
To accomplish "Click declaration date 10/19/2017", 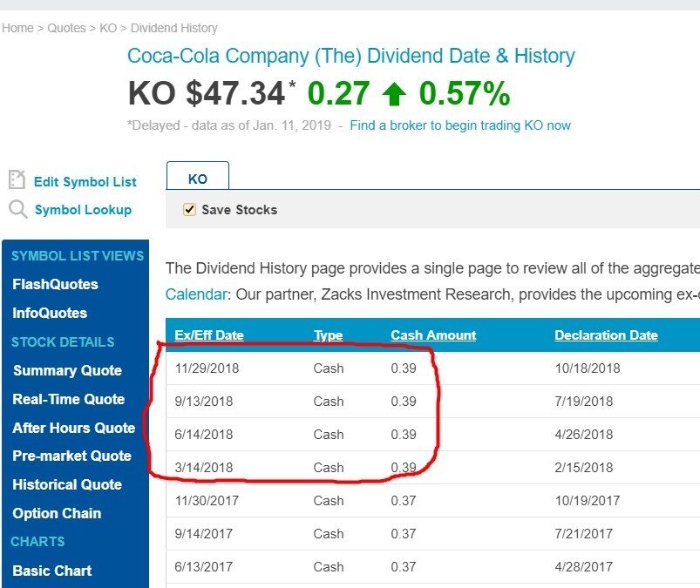I will (x=588, y=500).
